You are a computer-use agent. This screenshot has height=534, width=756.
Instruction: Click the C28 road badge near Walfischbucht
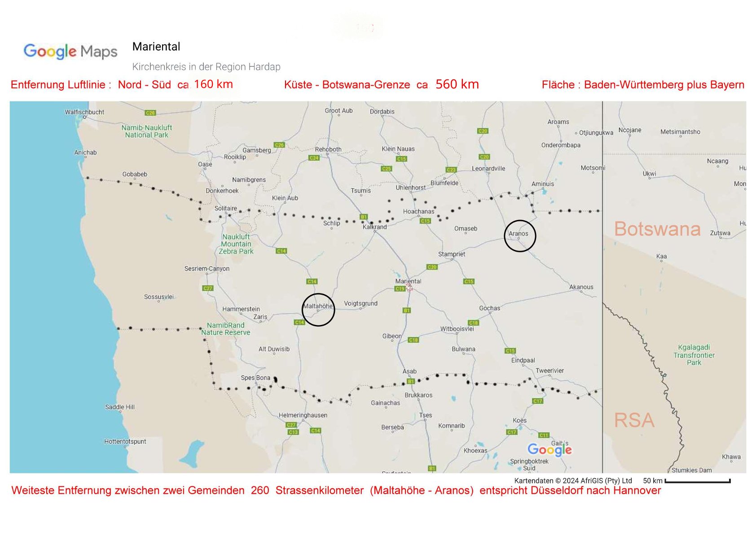pyautogui.click(x=150, y=113)
